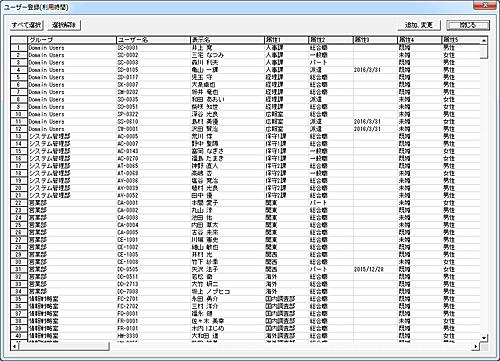Select the 属性4 column header
The width and height of the screenshot is (500, 361).
(x=419, y=40)
